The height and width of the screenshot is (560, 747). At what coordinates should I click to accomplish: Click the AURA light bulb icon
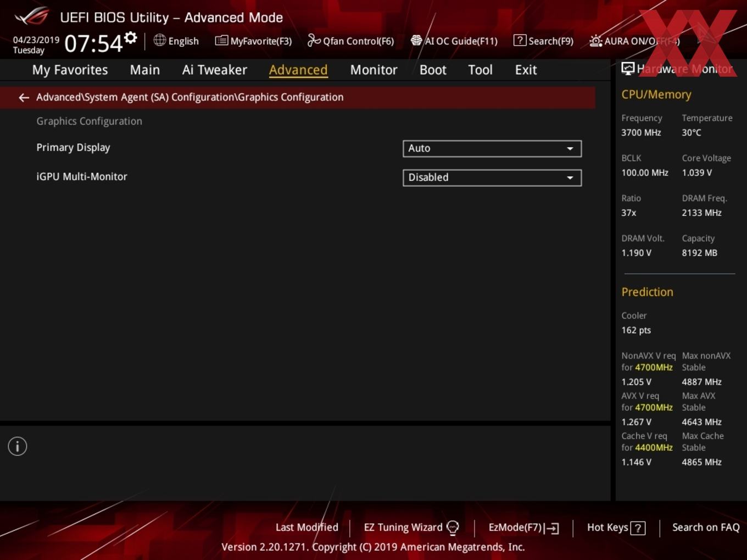[595, 41]
